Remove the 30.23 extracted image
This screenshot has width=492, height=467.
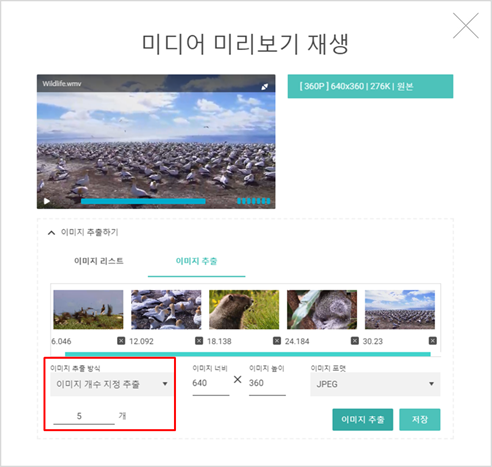point(433,341)
